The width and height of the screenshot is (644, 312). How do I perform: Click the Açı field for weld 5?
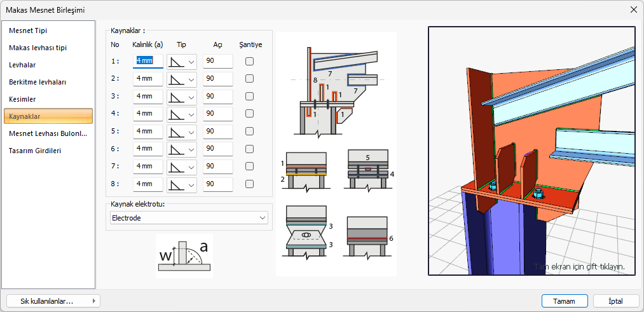coord(217,132)
